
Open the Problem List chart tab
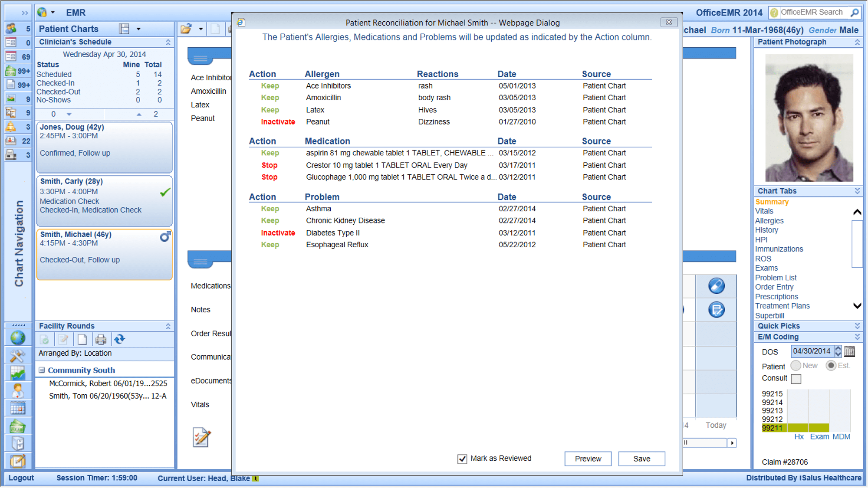click(776, 278)
